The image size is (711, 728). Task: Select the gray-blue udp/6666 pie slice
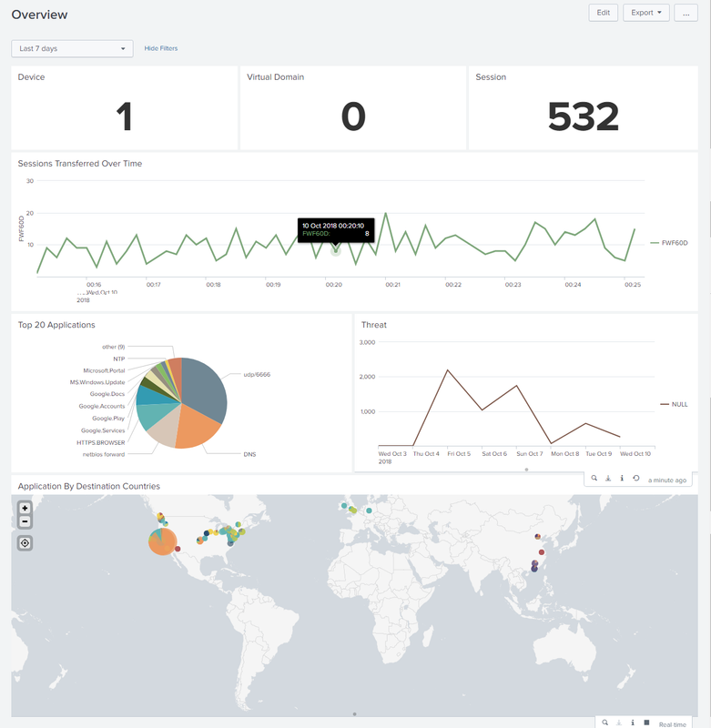204,388
